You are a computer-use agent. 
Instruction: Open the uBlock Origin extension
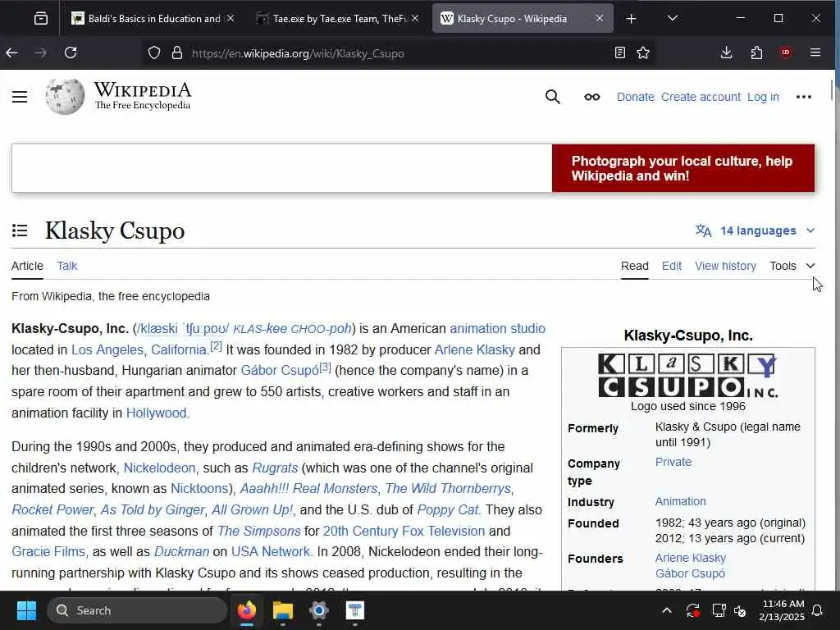[x=785, y=52]
